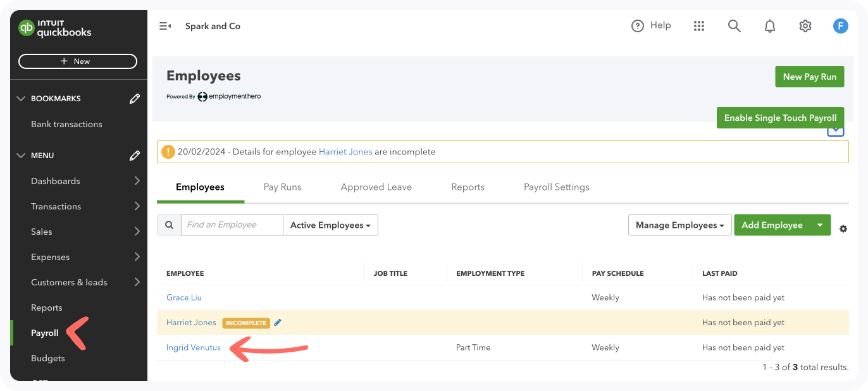Switch to the Pay Runs tab

click(282, 187)
